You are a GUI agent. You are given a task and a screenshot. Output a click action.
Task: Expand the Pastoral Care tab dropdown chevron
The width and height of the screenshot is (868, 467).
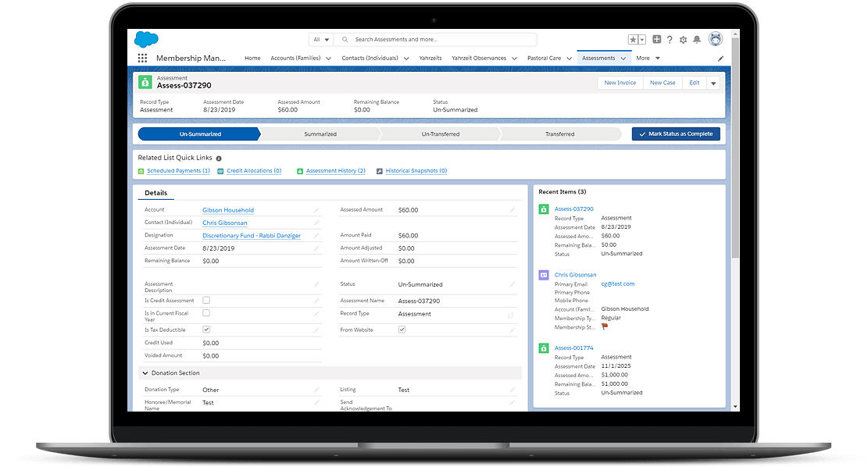tap(569, 59)
